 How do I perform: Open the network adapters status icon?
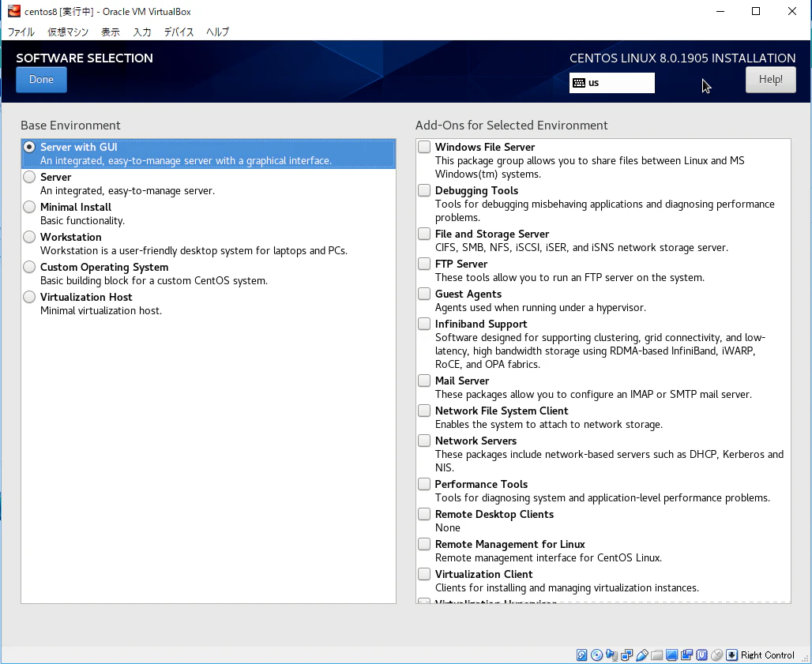pos(626,655)
